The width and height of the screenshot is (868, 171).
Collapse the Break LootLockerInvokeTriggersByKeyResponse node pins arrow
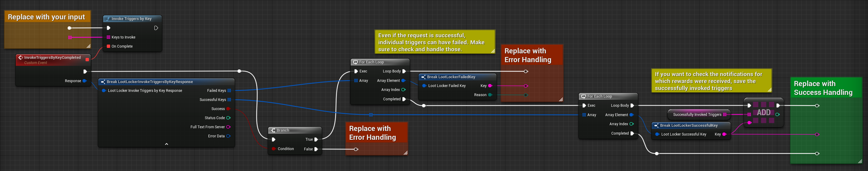pyautogui.click(x=167, y=144)
